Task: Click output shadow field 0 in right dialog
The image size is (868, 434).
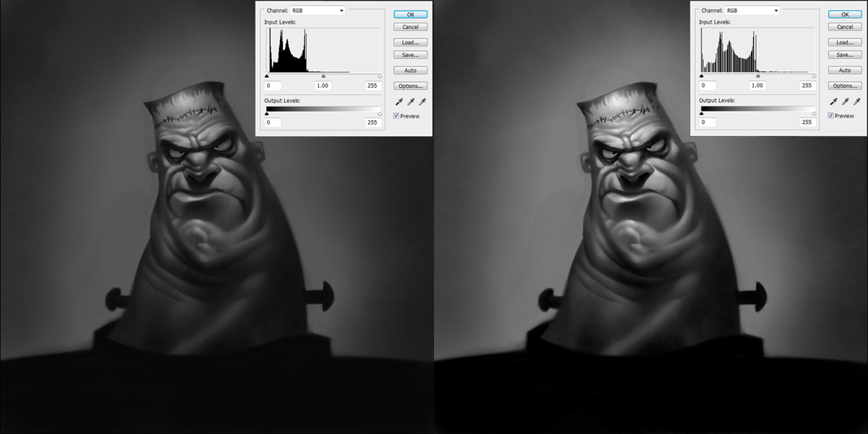Action: [707, 122]
